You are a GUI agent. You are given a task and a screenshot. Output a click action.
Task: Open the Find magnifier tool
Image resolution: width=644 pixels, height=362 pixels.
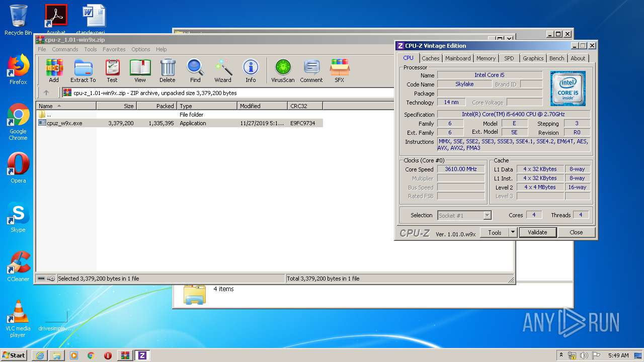pos(195,70)
